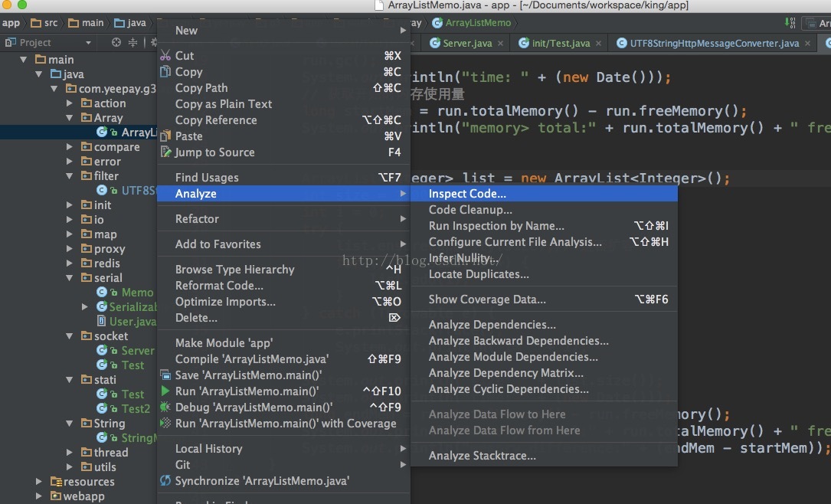831x504 pixels.
Task: Choose Analyze Stacktrace menu entry
Action: (x=482, y=456)
